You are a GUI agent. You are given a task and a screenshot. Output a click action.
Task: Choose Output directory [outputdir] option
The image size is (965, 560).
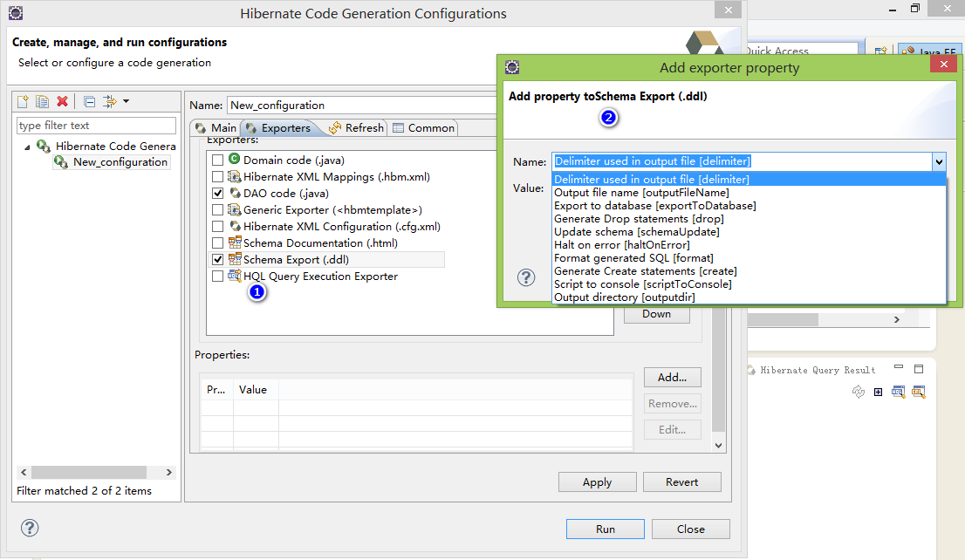749,297
